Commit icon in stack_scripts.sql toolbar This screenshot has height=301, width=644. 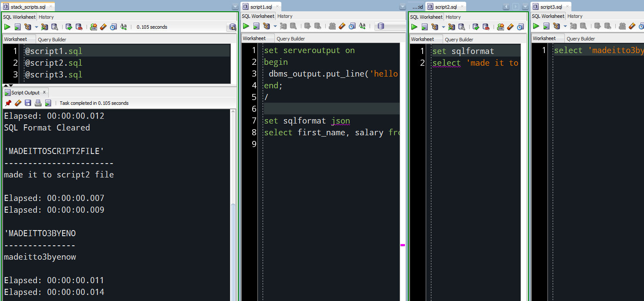point(69,27)
